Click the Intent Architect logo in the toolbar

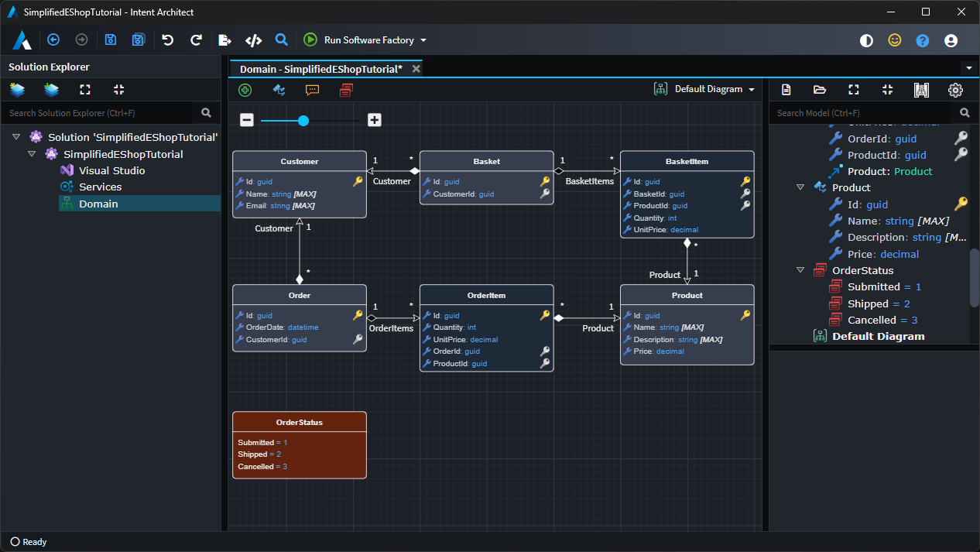pos(22,40)
